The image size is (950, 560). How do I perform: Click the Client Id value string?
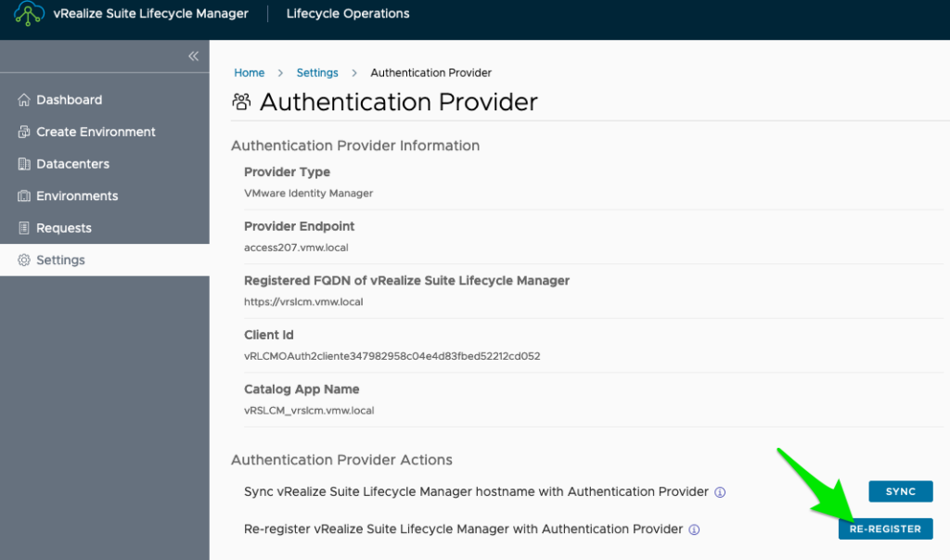[392, 356]
